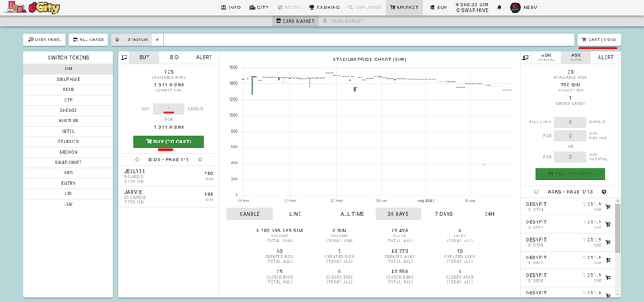Screen dimensions: 644x302
Task: Add DESYFIT 1513817 ask to cart
Action: [x=608, y=260]
